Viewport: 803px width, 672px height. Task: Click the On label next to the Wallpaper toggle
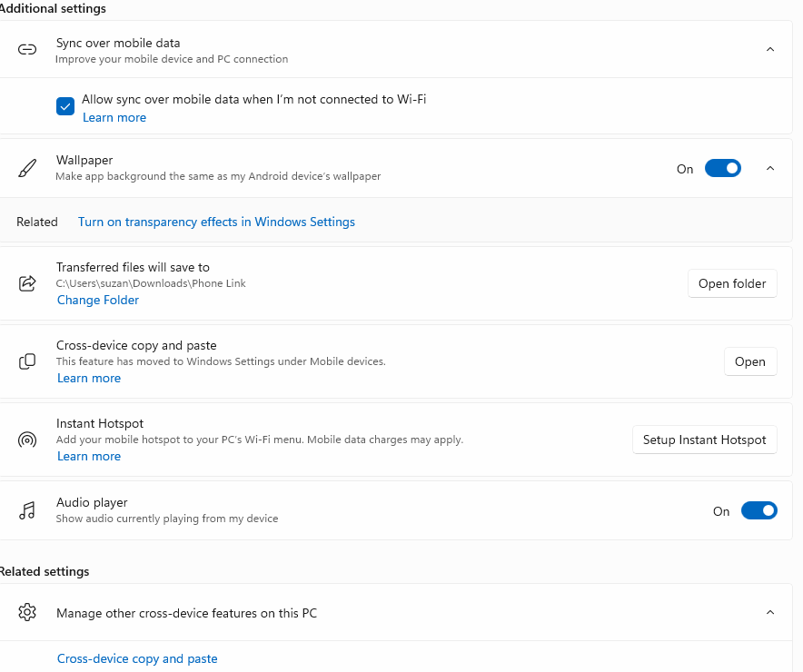685,170
